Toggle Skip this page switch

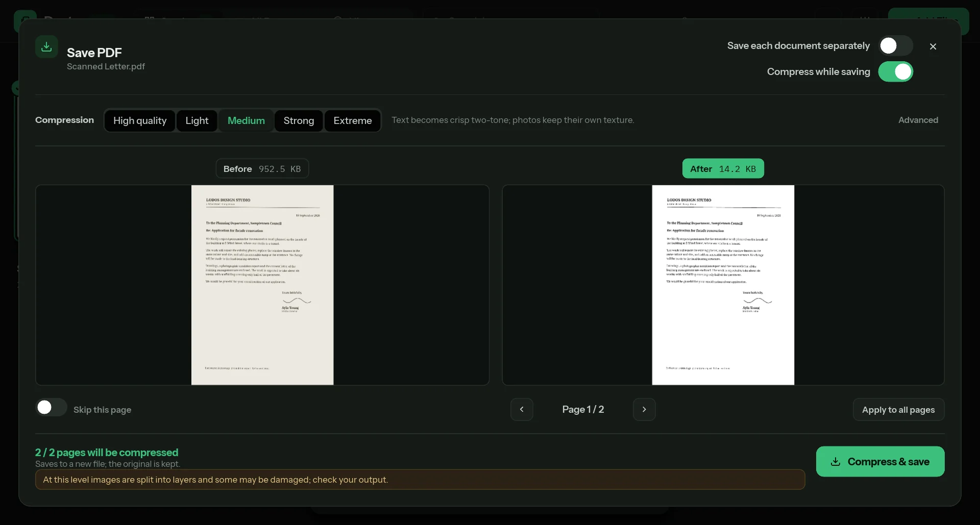pyautogui.click(x=51, y=408)
